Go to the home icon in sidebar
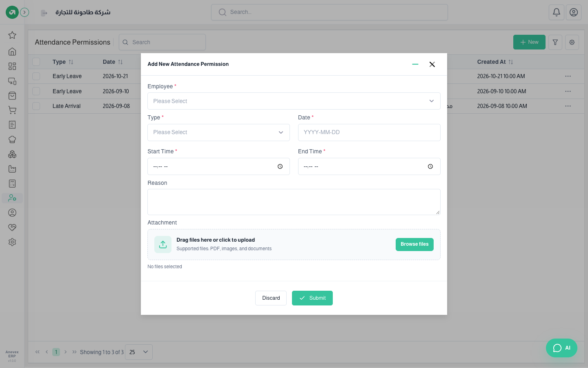This screenshot has height=368, width=588. point(12,52)
